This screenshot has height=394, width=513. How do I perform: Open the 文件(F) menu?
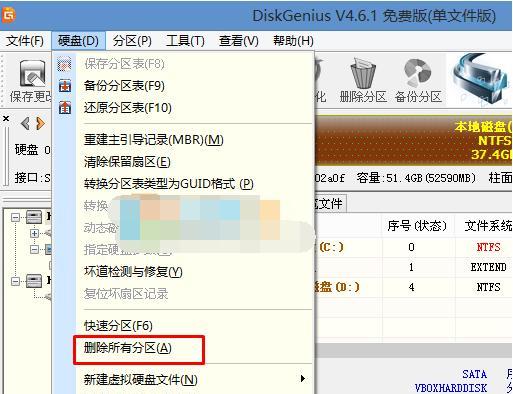point(25,41)
